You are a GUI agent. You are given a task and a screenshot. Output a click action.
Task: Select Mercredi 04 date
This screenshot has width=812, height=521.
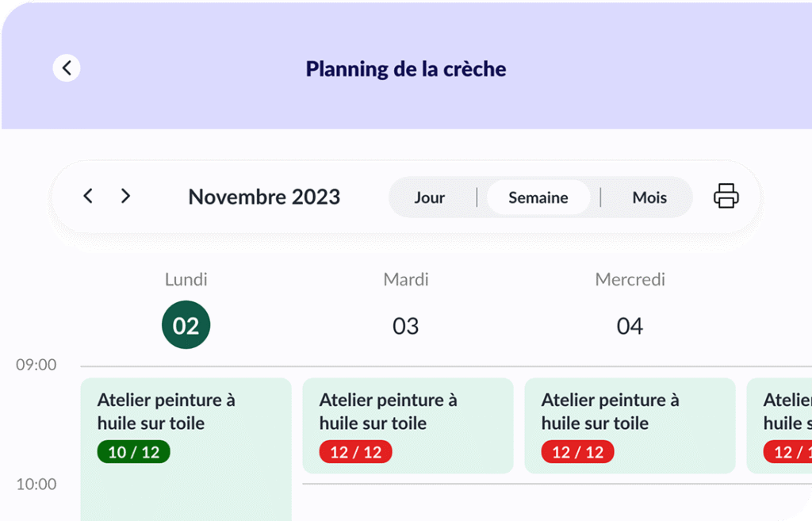(x=630, y=326)
